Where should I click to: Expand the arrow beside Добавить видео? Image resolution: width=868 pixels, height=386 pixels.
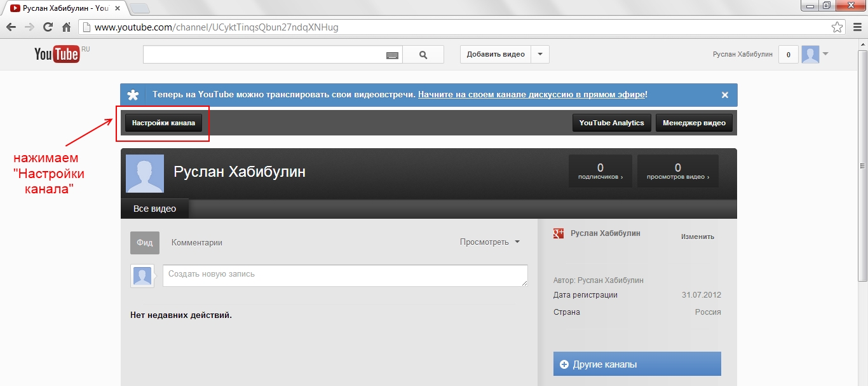tap(540, 55)
